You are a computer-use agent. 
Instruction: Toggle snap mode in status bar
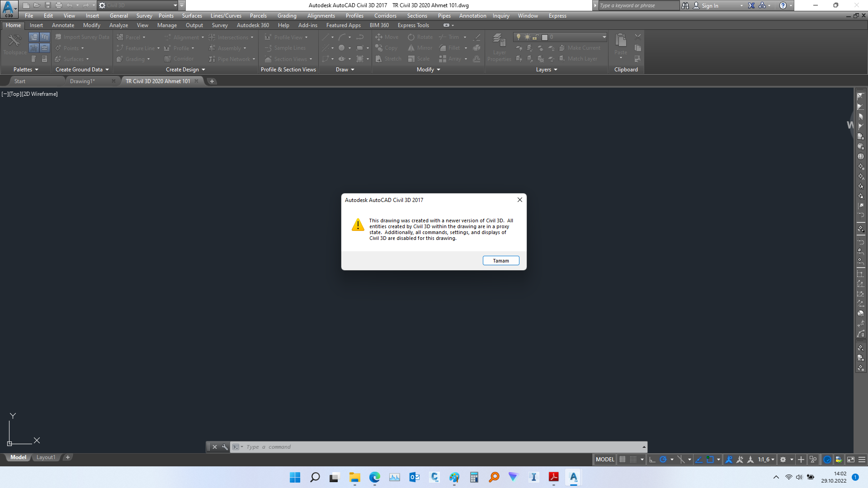coord(633,460)
